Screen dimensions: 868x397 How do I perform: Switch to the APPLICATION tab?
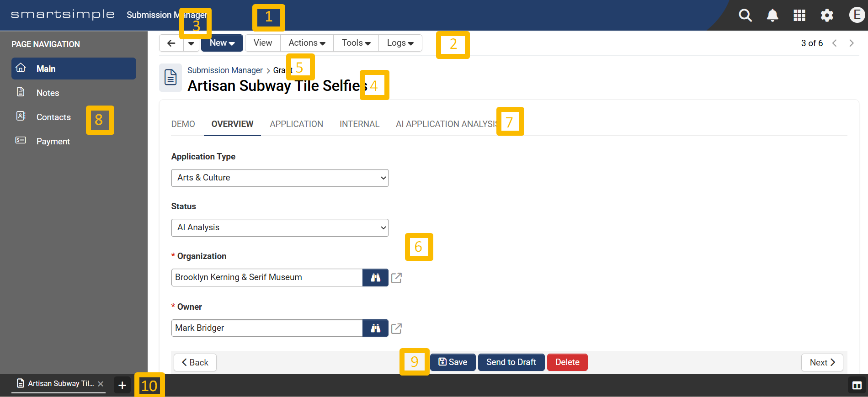coord(296,124)
